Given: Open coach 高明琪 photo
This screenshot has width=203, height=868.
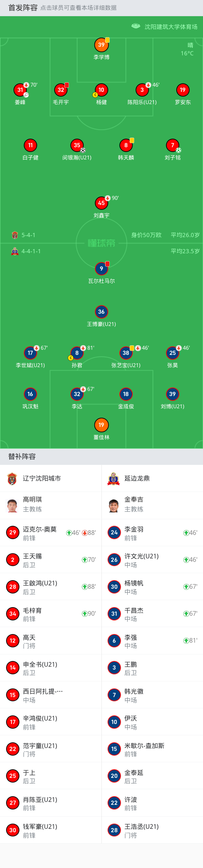Looking at the screenshot, I should pyautogui.click(x=12, y=505).
